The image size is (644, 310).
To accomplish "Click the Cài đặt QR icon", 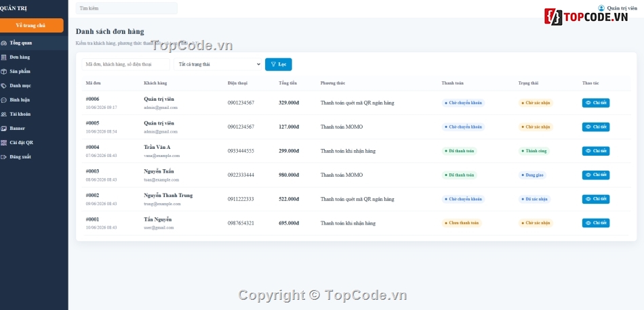I will point(3,143).
